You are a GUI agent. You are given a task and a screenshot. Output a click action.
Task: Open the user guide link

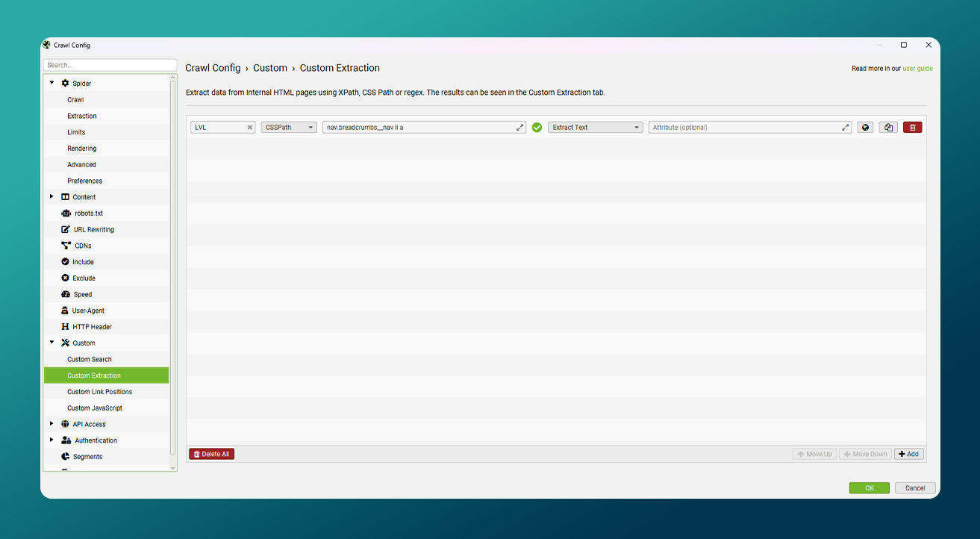(917, 69)
